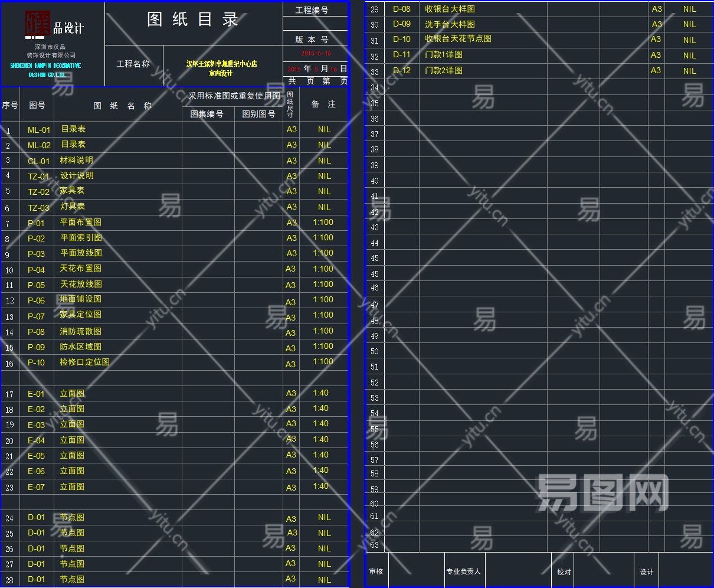Screen dimensions: 714x588
Task: Click the red date 2015-5-16
Action: 316,53
